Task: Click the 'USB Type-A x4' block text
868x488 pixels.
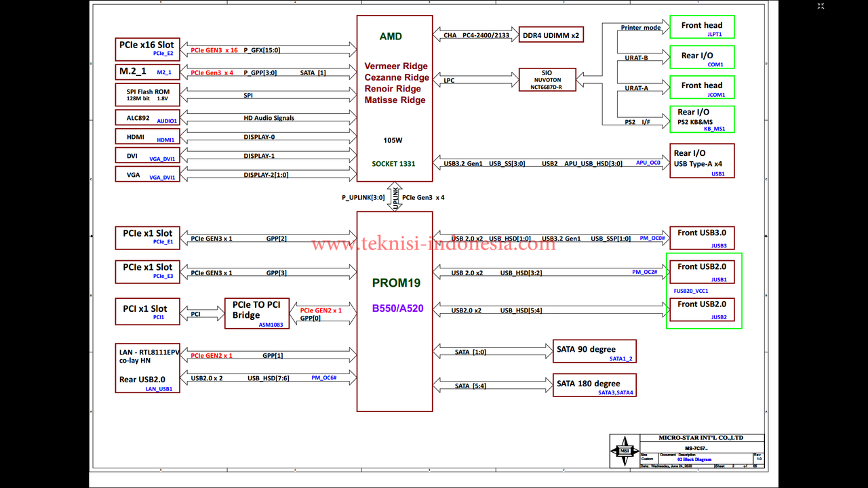Action: [698, 164]
